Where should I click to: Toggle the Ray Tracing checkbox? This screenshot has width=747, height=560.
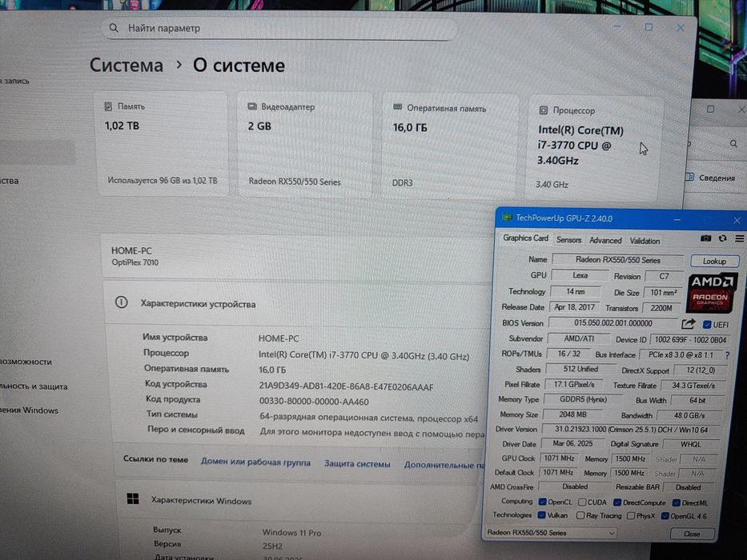tap(580, 515)
